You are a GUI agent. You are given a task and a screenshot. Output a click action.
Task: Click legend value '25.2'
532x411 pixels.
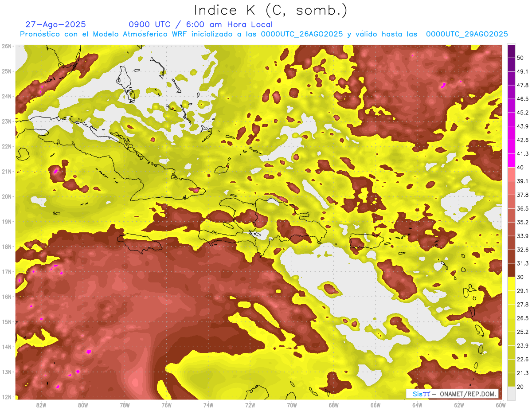click(522, 332)
